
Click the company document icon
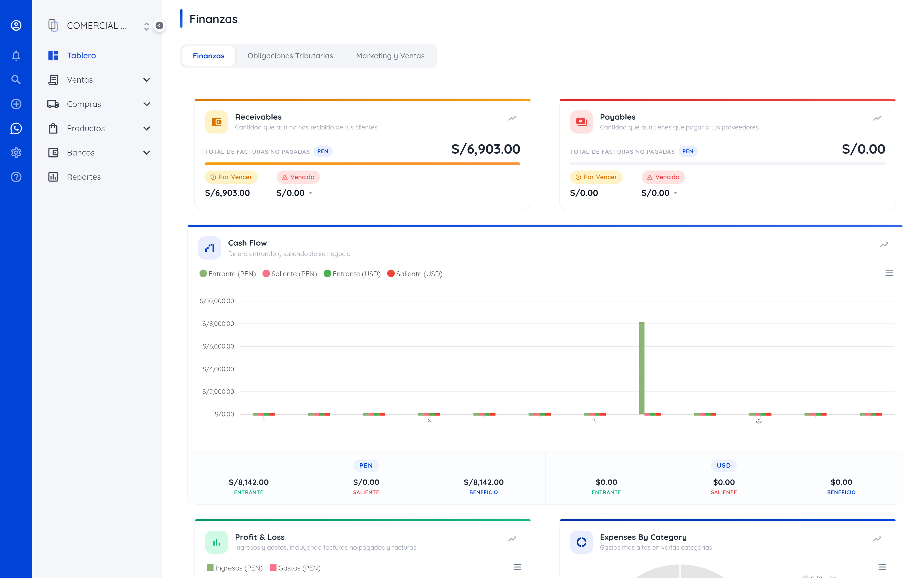[53, 26]
